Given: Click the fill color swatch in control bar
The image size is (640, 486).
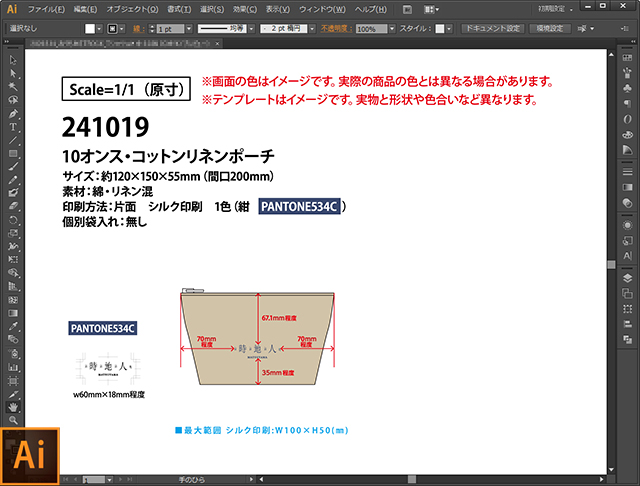Looking at the screenshot, I should 89,29.
